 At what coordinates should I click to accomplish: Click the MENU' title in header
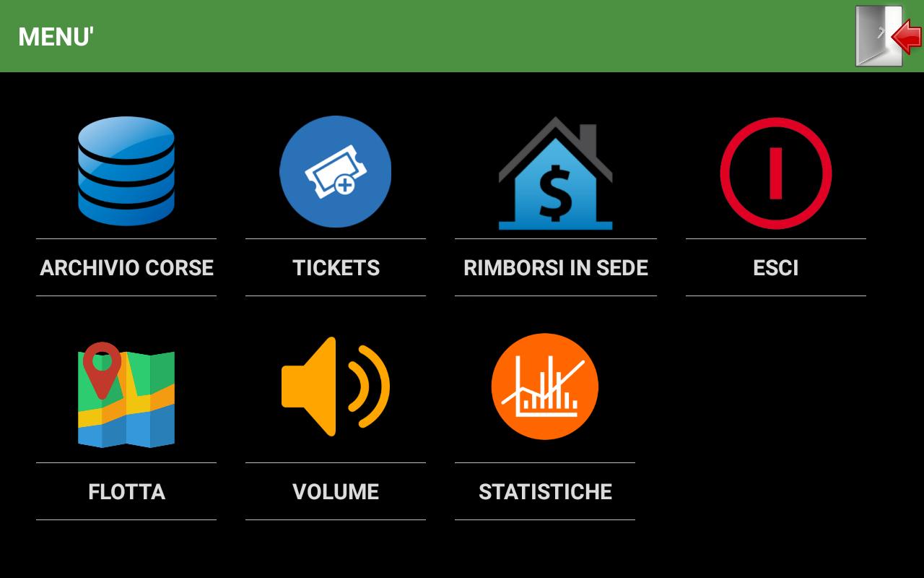click(x=56, y=37)
